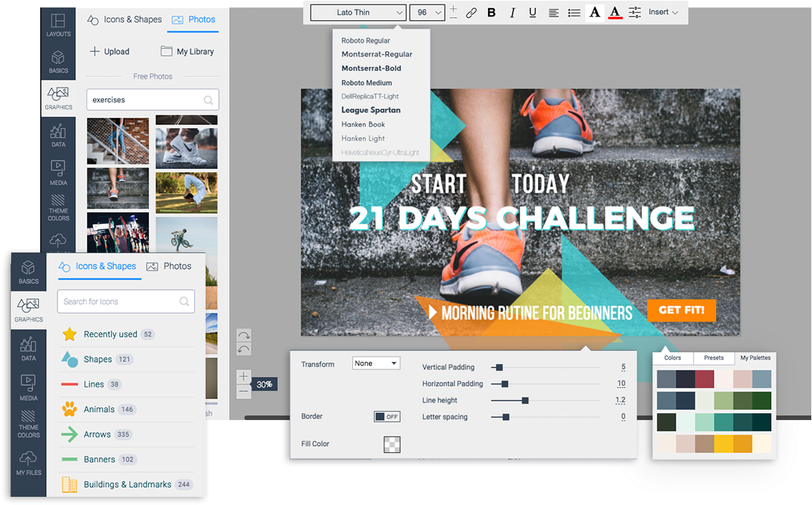The height and width of the screenshot is (505, 812).
Task: Click the link icon in the text toolbar
Action: pos(471,13)
